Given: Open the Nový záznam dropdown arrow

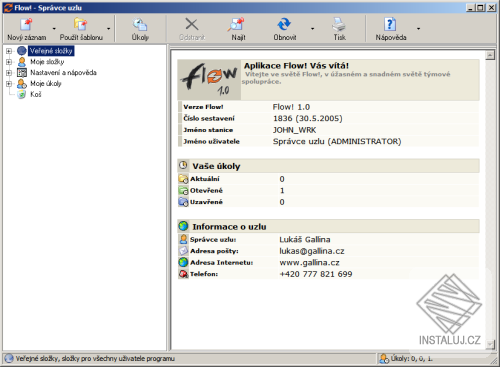Looking at the screenshot, I should pyautogui.click(x=54, y=29).
